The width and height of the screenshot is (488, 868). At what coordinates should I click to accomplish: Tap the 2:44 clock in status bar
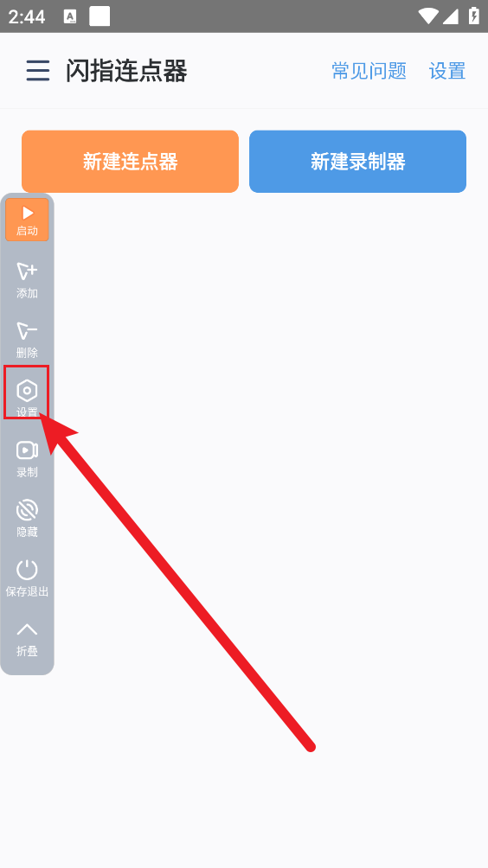point(27,16)
